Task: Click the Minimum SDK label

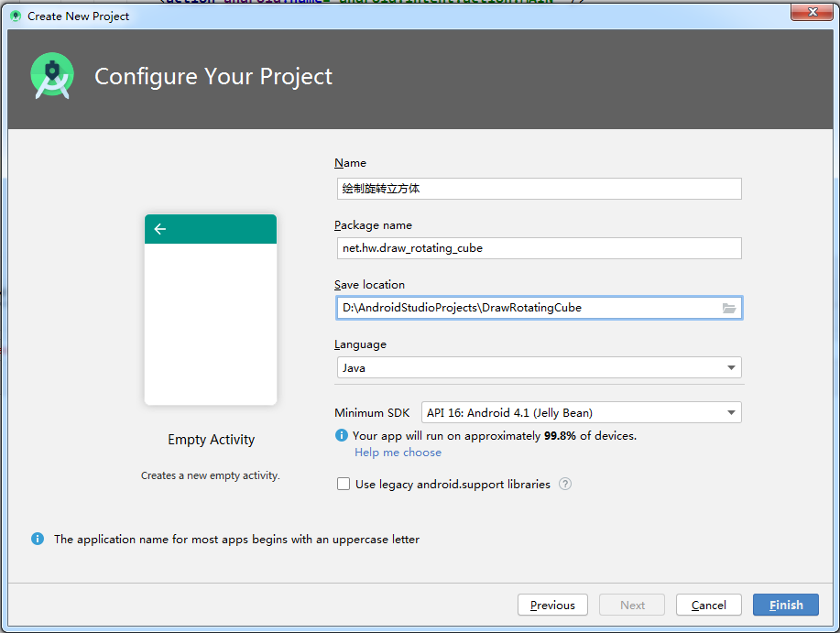Action: [372, 413]
